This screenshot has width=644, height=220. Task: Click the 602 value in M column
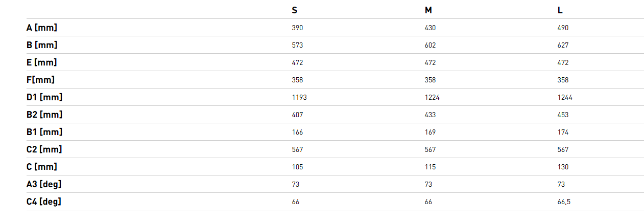[x=430, y=46]
